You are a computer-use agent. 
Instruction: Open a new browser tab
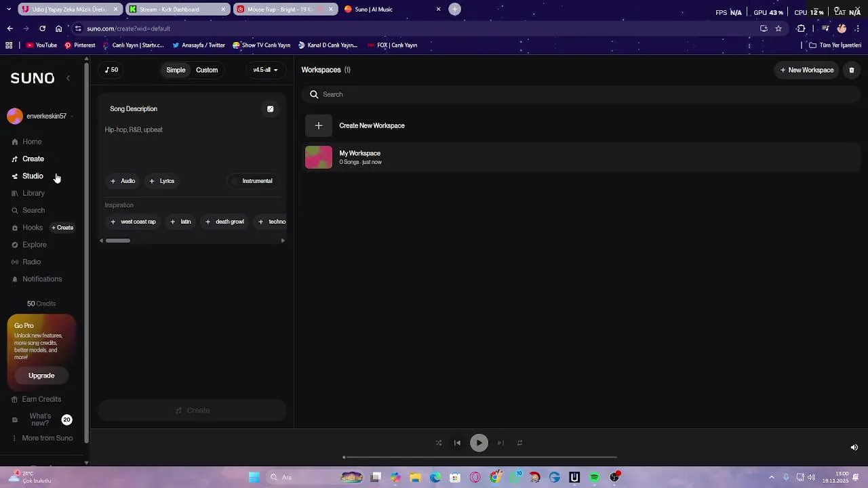[455, 9]
